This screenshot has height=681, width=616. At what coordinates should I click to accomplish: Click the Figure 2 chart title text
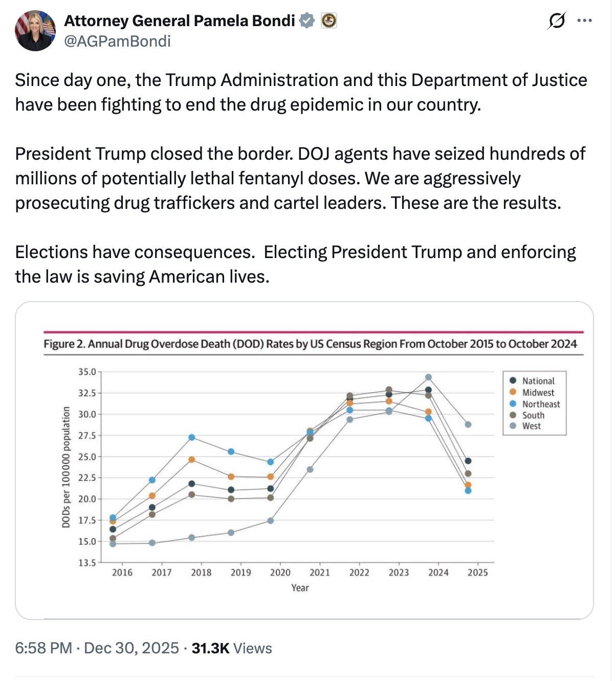pyautogui.click(x=310, y=344)
